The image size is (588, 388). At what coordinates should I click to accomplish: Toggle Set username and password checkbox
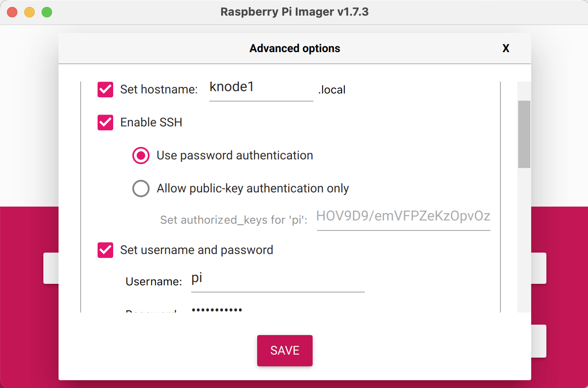pos(105,250)
